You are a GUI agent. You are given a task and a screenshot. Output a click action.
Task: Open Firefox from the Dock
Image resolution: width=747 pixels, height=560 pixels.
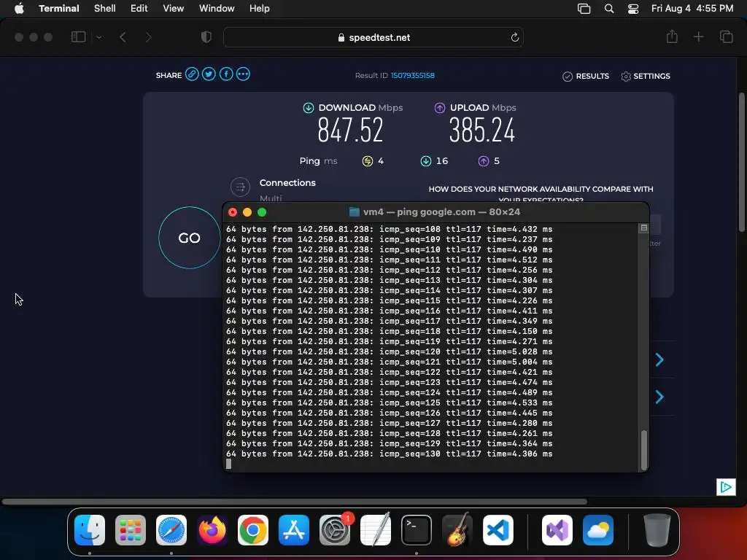coord(212,530)
